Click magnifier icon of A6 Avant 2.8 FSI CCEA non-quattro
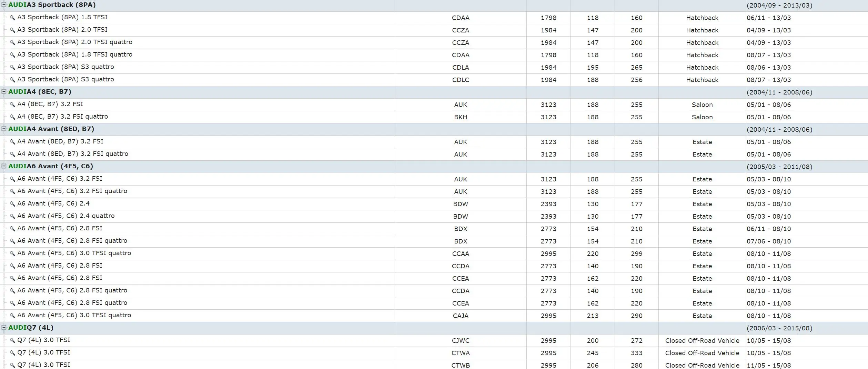This screenshot has width=868, height=369. pyautogui.click(x=12, y=278)
